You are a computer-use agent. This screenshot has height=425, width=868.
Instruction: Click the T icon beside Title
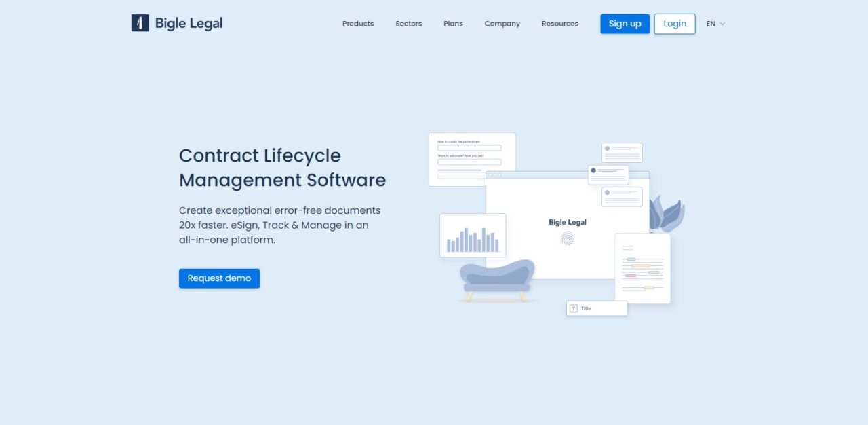click(574, 308)
